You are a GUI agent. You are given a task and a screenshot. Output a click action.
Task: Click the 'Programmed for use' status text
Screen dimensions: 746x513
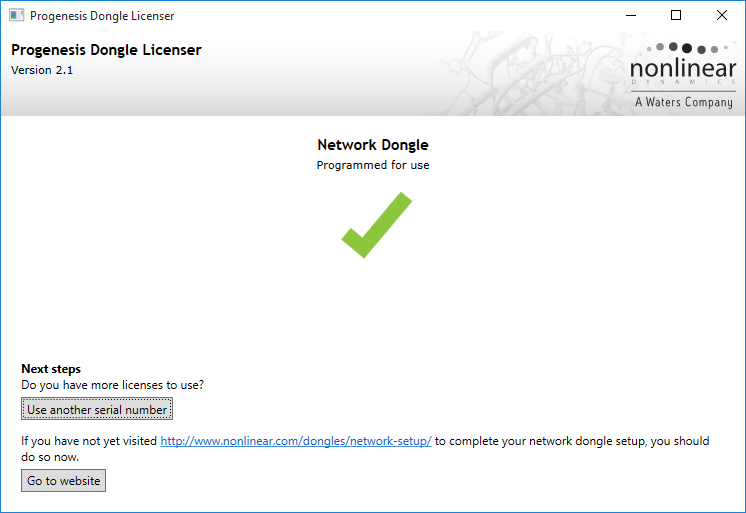(373, 165)
